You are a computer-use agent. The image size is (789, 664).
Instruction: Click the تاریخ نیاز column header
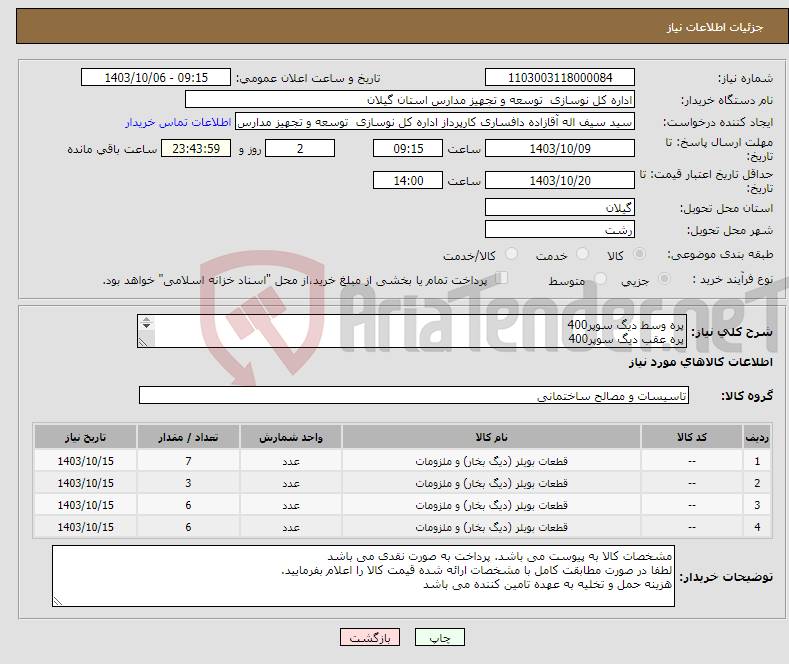[x=86, y=437]
